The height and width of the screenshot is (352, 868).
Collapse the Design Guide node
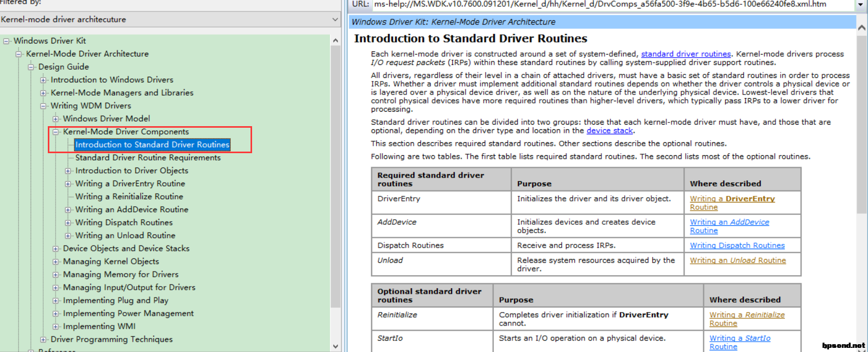point(31,67)
